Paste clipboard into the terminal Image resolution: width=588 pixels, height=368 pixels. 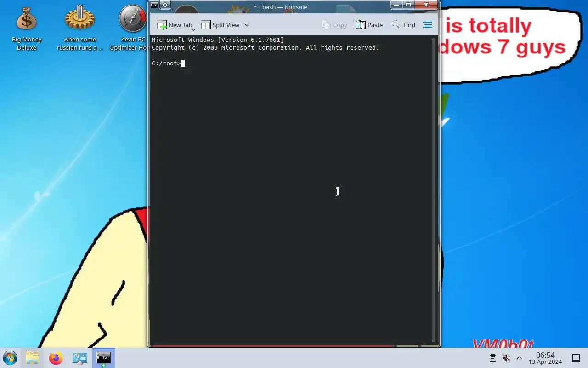[369, 25]
